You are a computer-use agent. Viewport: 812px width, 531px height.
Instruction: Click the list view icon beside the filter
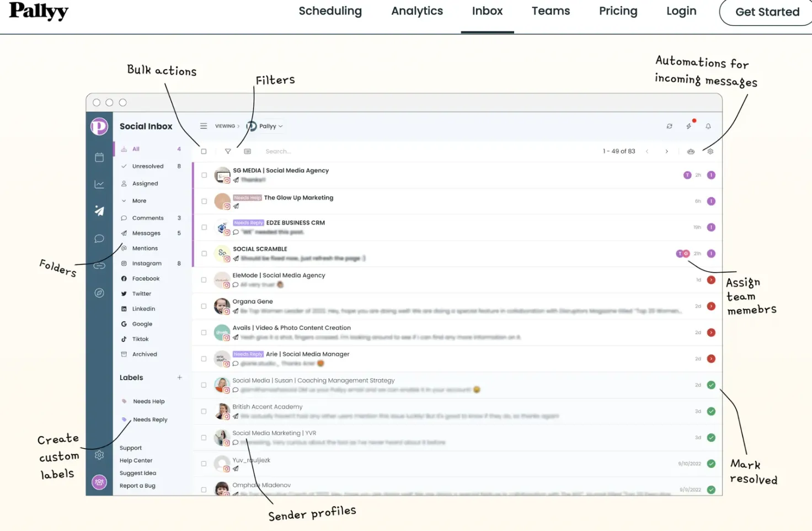click(x=248, y=151)
